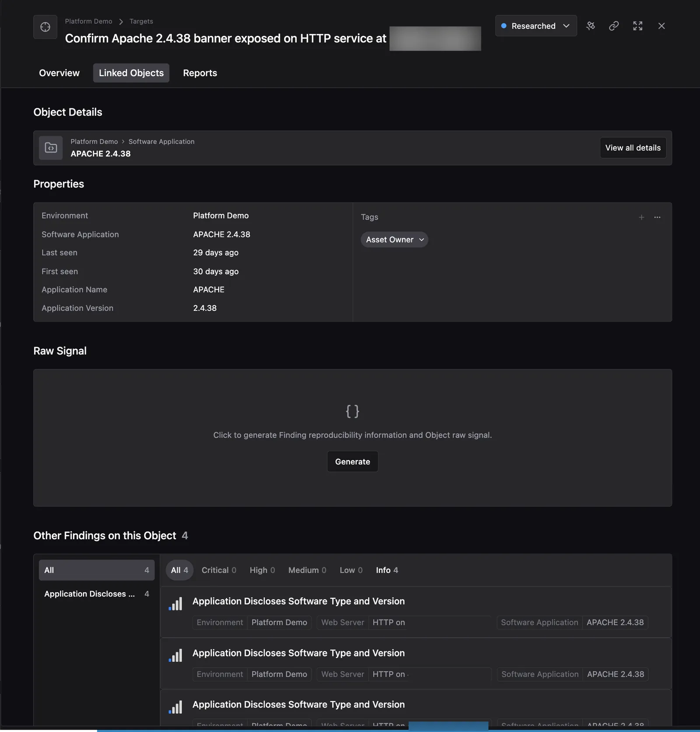Filter findings by Info severity
The width and height of the screenshot is (700, 732).
(387, 570)
